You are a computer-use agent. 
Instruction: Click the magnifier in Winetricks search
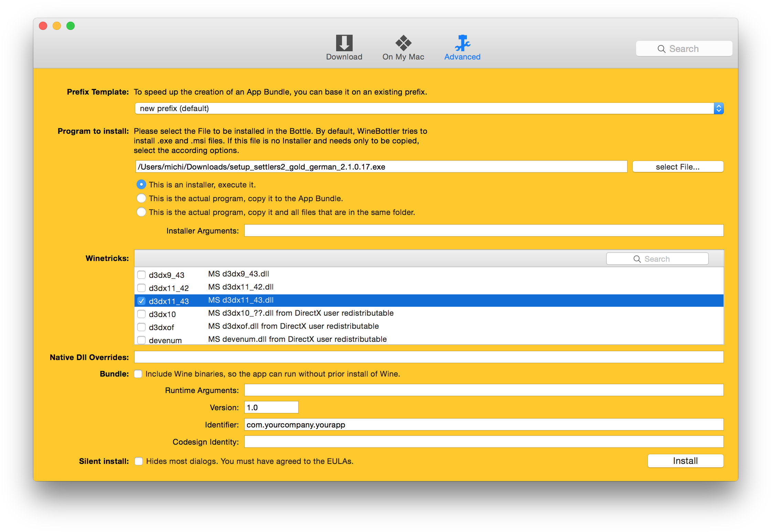click(637, 259)
